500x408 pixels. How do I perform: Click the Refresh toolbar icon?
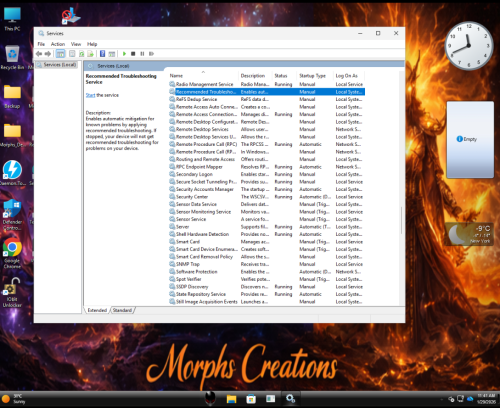click(81, 54)
